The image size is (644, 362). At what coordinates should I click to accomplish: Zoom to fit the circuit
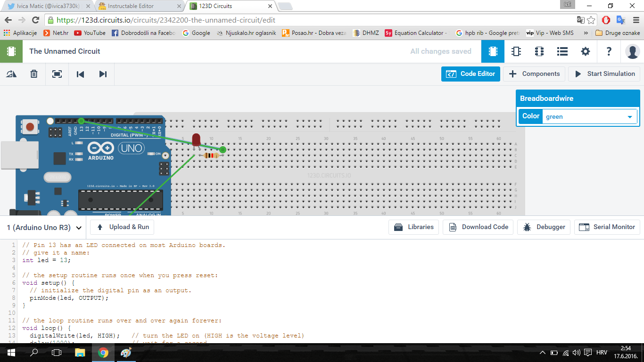coord(57,74)
